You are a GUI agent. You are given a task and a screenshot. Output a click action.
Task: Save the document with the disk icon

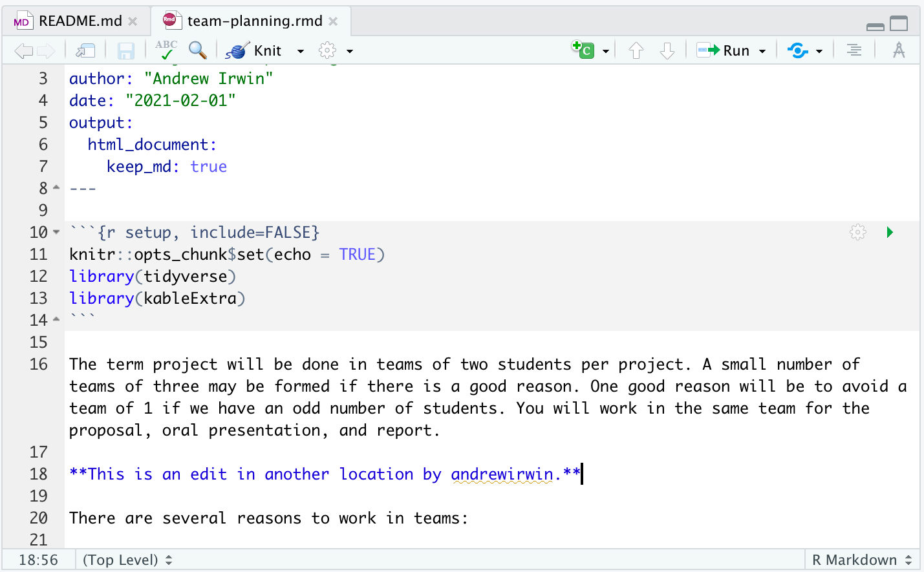point(125,50)
